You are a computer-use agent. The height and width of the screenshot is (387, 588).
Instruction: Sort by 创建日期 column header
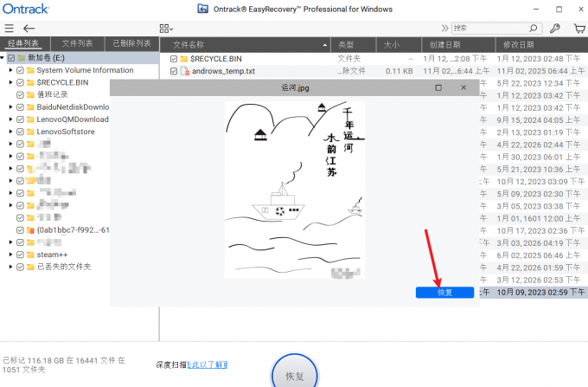(x=458, y=45)
